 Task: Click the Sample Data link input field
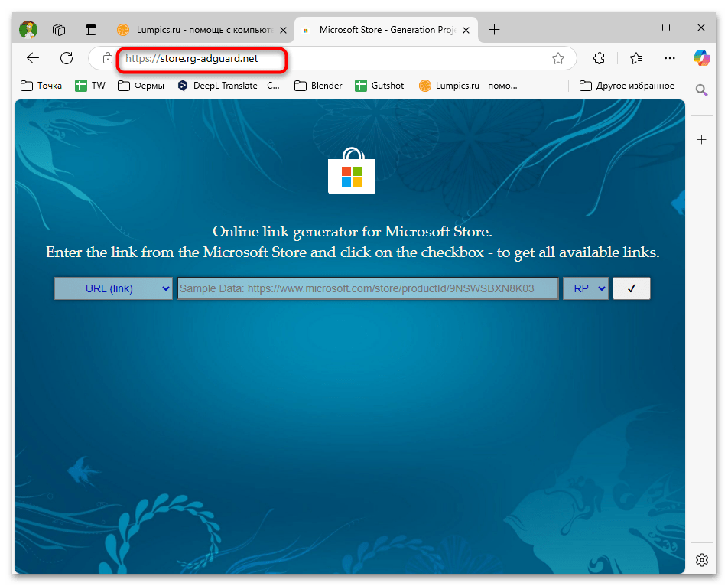point(368,288)
